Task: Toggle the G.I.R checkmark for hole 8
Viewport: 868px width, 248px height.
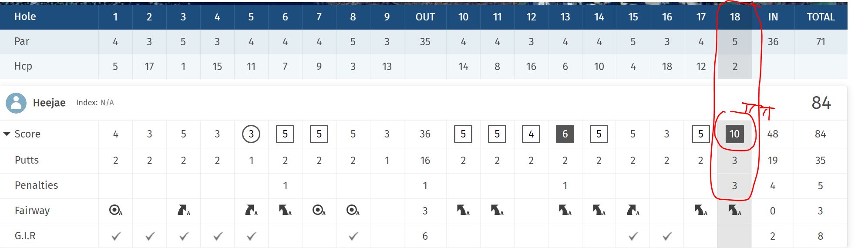Action: click(353, 236)
